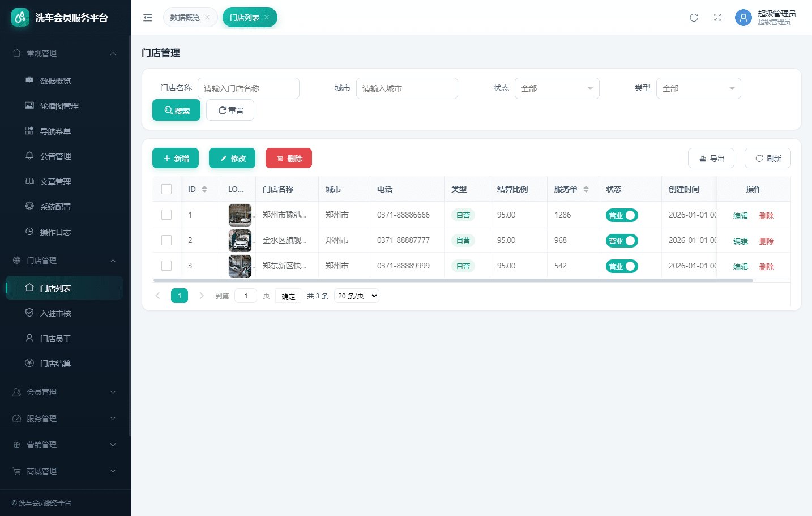Click the platform logo droplet icon

[20, 18]
